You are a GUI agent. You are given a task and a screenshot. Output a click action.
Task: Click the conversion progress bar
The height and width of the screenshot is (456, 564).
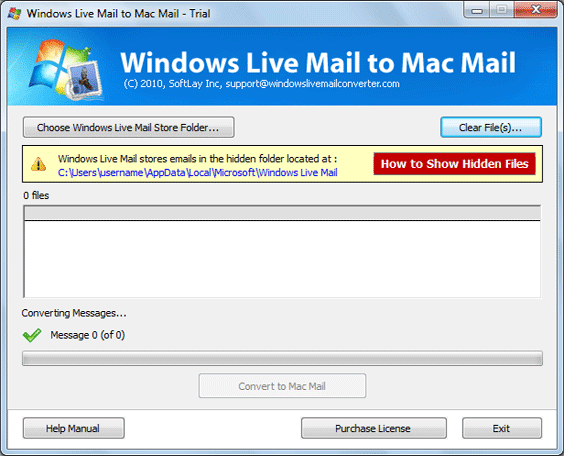click(x=282, y=359)
